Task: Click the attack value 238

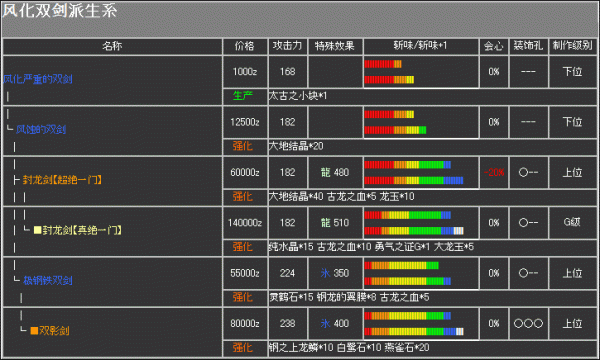Action: coord(287,324)
